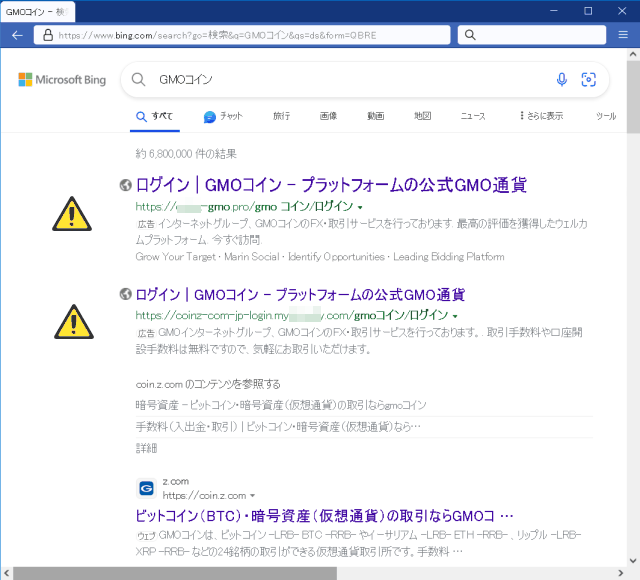Screen dimensions: 640x580
Task: Click the 詳細 link
Action: [146, 448]
